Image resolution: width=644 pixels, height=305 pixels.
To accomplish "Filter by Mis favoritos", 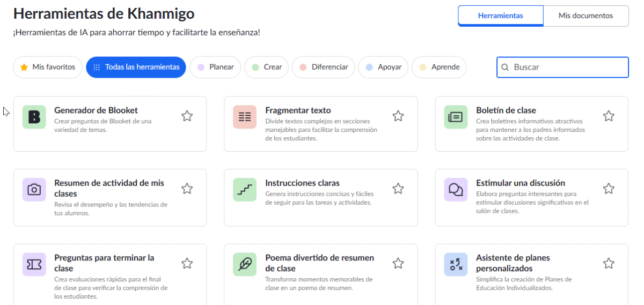I will (48, 67).
